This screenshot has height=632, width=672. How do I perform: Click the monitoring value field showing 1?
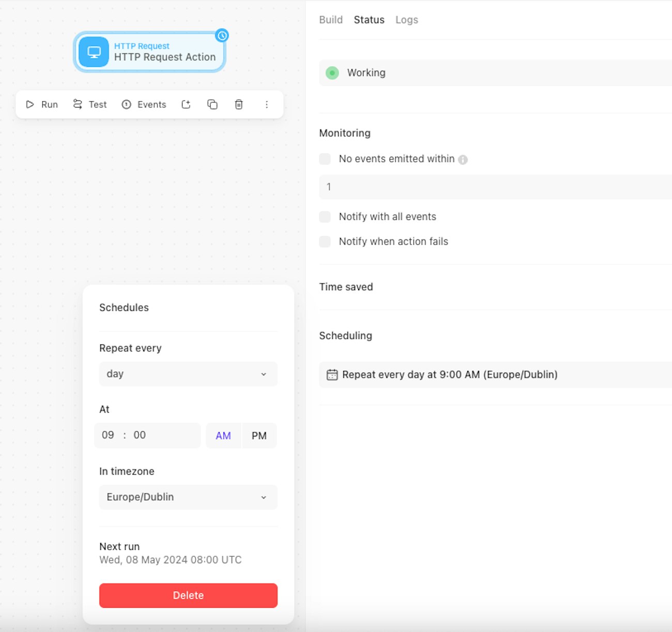pyautogui.click(x=495, y=187)
